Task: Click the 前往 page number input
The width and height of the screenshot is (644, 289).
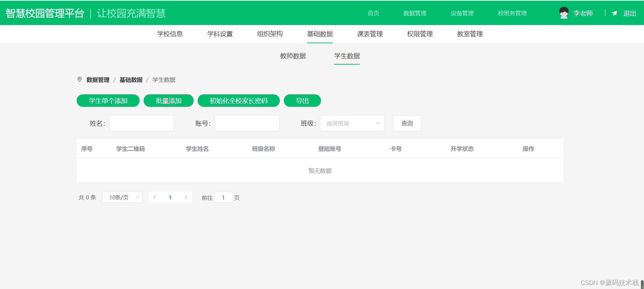Action: coord(223,197)
